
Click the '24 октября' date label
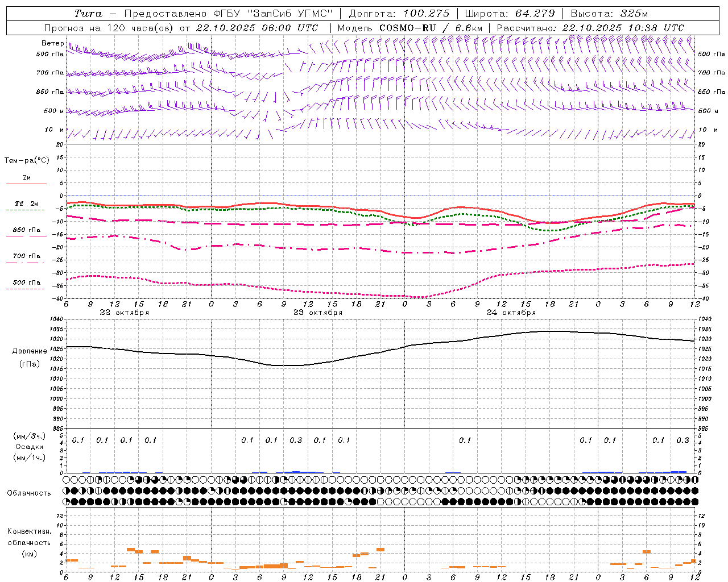click(511, 313)
